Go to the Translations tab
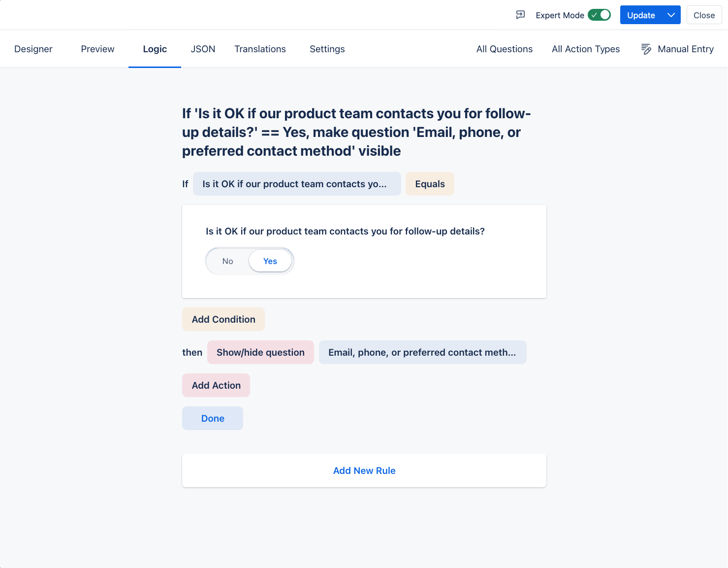Viewport: 728px width, 568px height. tap(260, 49)
